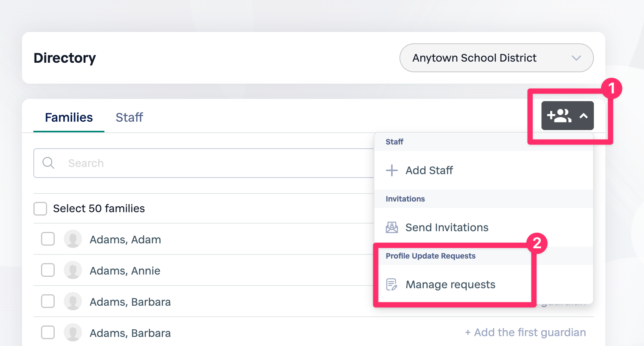Check the Select 50 families checkbox

[x=40, y=208]
